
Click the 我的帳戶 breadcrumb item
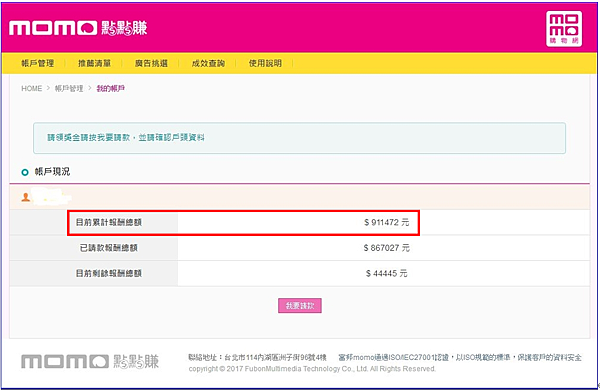click(111, 88)
